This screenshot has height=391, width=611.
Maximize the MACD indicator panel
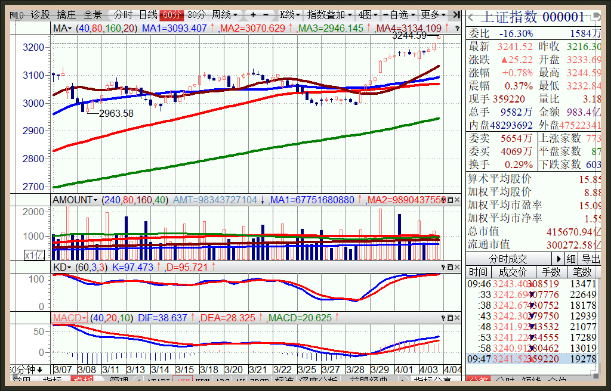pos(450,318)
